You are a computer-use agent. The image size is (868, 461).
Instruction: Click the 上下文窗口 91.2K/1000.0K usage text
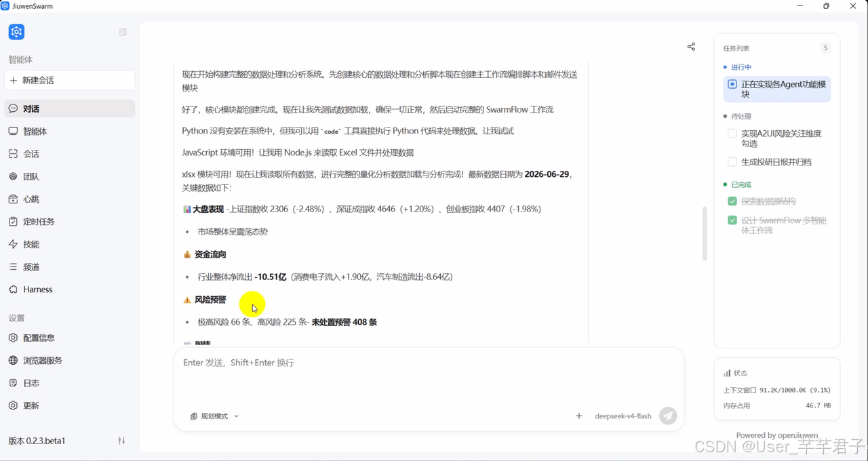[x=777, y=390]
